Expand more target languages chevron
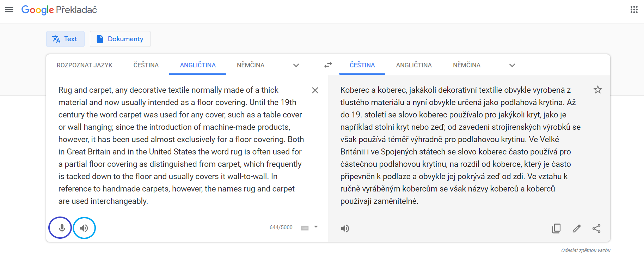The width and height of the screenshot is (644, 268). 512,65
